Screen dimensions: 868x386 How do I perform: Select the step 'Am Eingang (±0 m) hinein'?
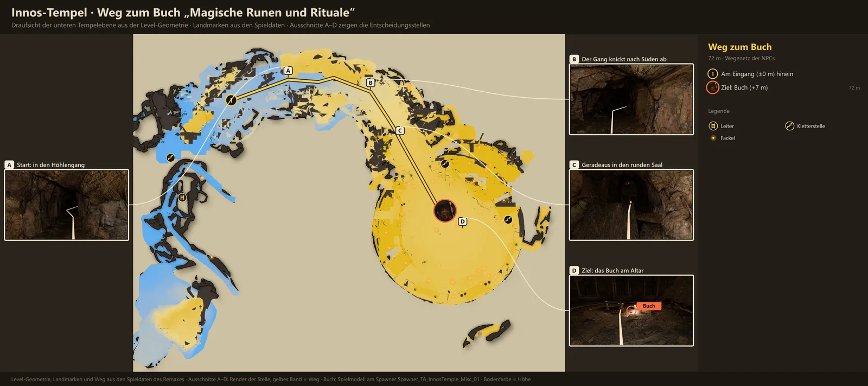click(757, 74)
